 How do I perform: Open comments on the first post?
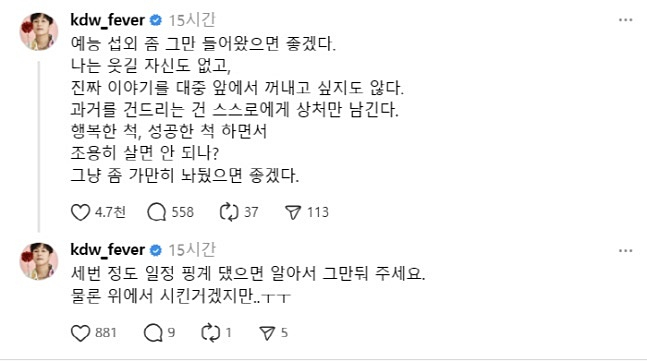[157, 213]
